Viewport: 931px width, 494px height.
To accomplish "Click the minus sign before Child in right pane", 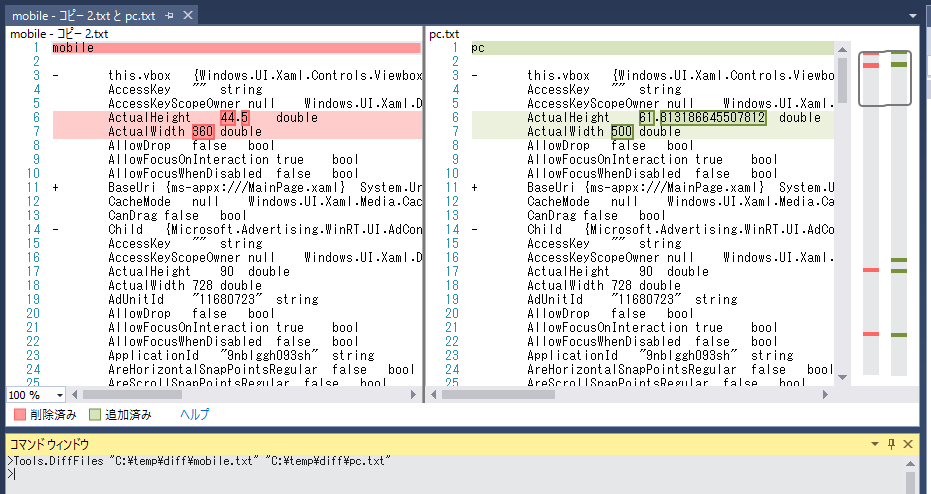I will pos(475,230).
